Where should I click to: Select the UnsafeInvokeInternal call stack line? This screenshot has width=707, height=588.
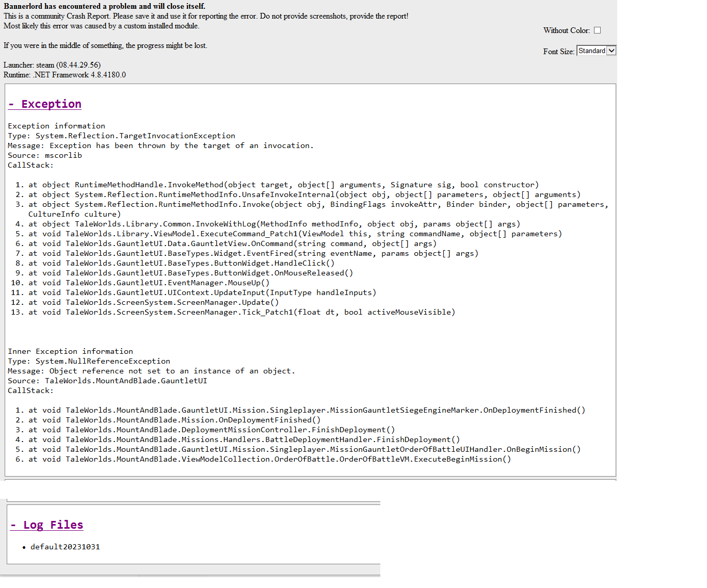304,194
